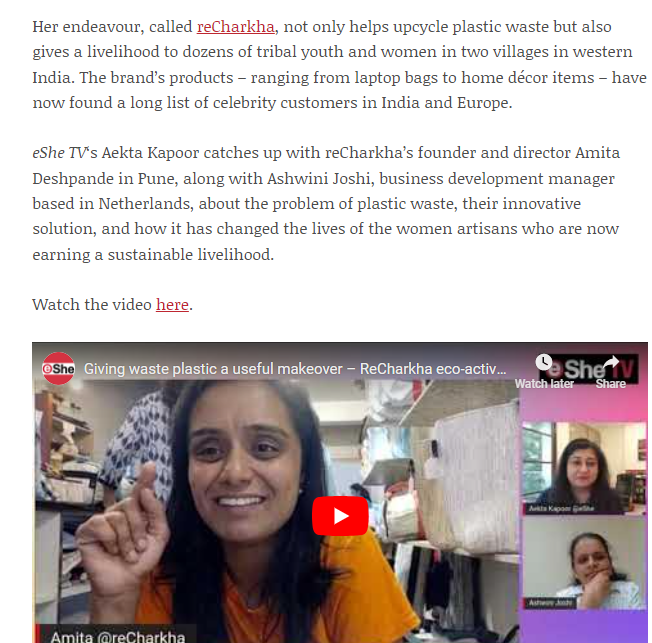Image resolution: width=652 pixels, height=643 pixels.
Task: Click the 'Ashwini Joshi' name tag
Action: tap(550, 603)
